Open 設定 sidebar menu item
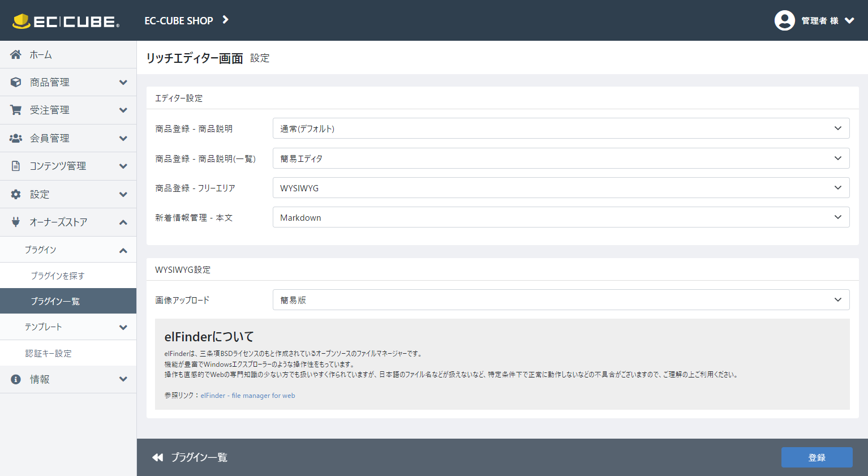 coord(68,194)
